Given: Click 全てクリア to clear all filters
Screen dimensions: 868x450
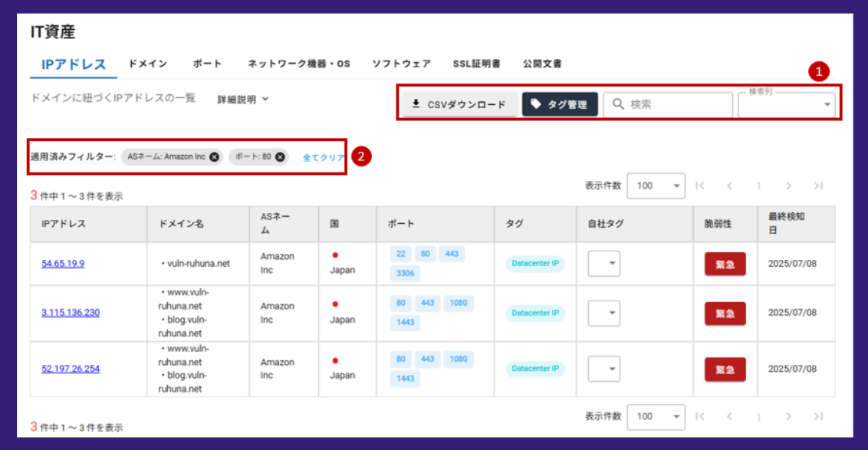Looking at the screenshot, I should coord(323,157).
